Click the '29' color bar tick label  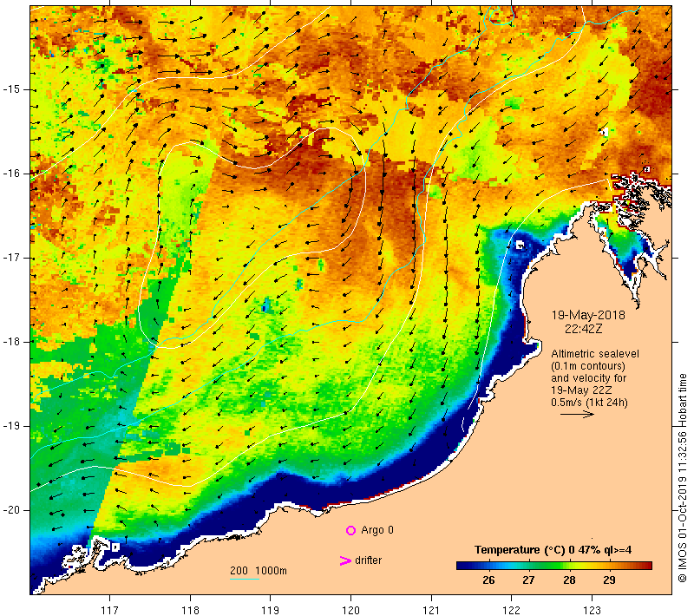point(609,580)
